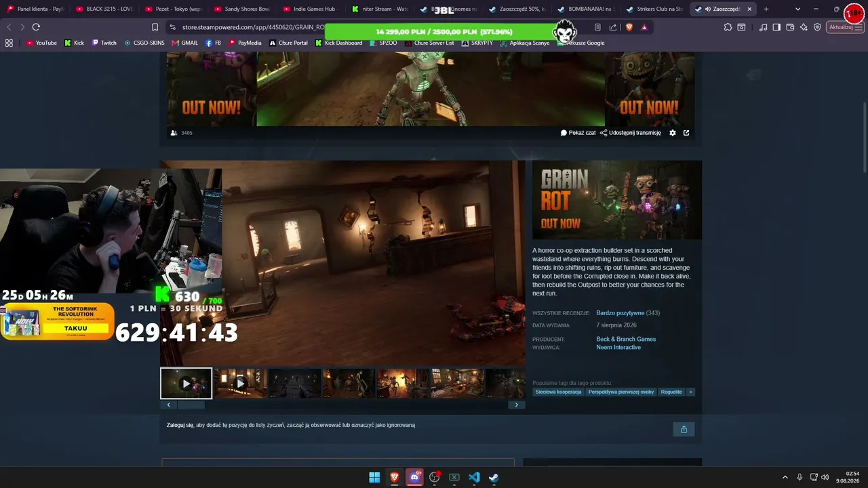Screen dimensions: 868x488
Task: Switch to the Sandy Shores Bowl tab
Action: (241, 9)
